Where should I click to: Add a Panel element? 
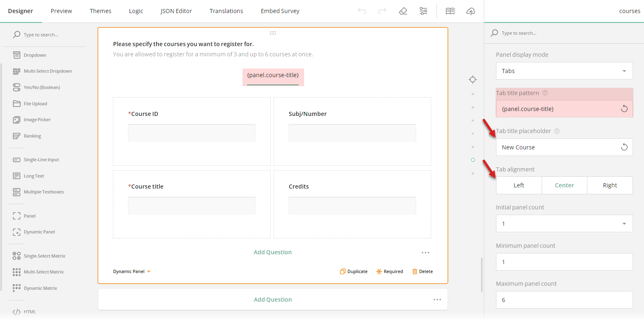pos(24,216)
